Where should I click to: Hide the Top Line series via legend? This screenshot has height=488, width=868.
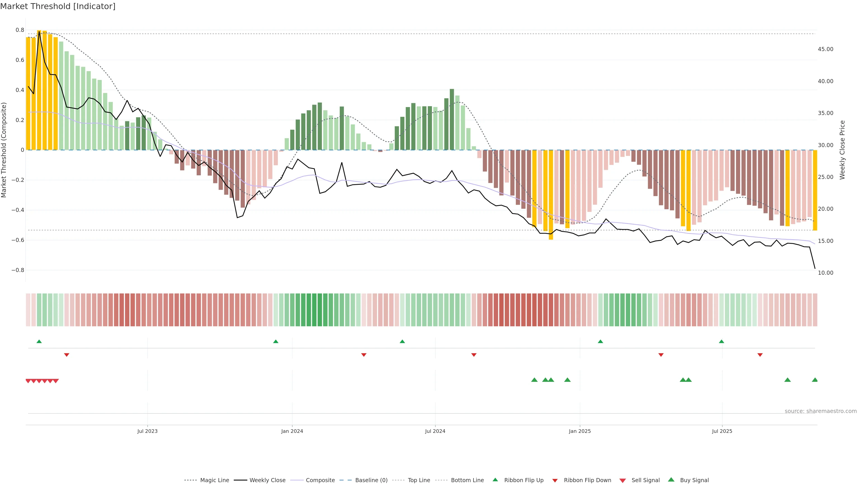pos(419,480)
